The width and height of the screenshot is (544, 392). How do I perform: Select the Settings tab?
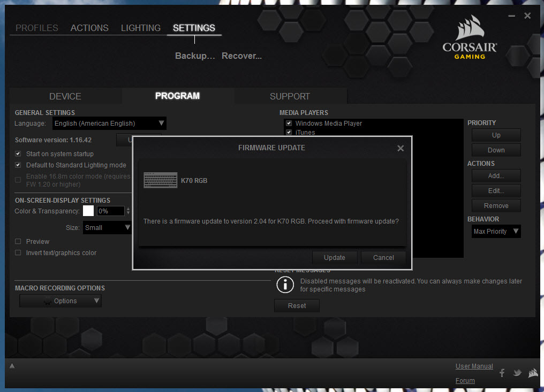pos(194,28)
